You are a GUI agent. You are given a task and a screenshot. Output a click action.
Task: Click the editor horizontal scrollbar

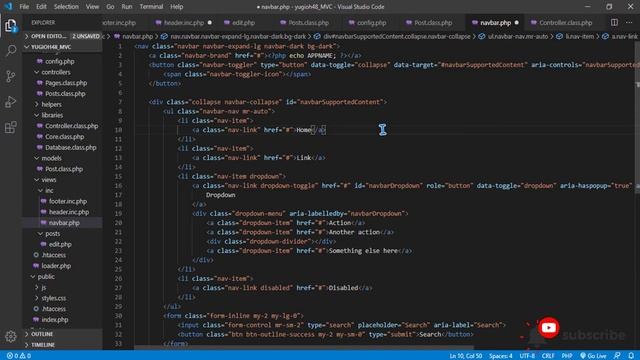pyautogui.click(x=304, y=348)
